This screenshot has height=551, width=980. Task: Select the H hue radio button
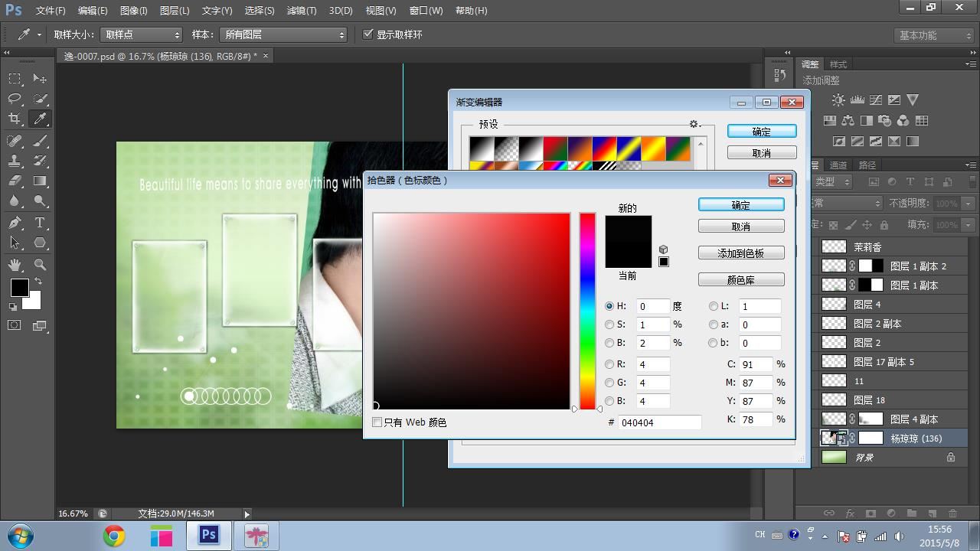(609, 306)
